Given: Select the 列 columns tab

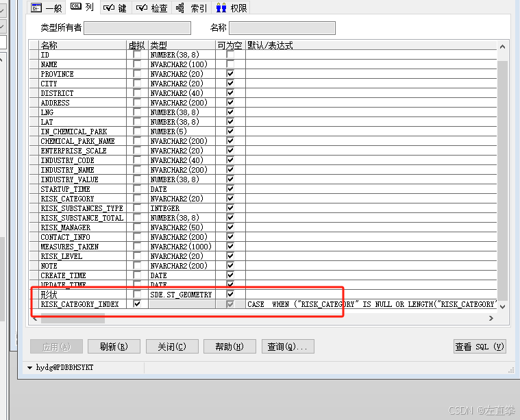Looking at the screenshot, I should click(83, 7).
